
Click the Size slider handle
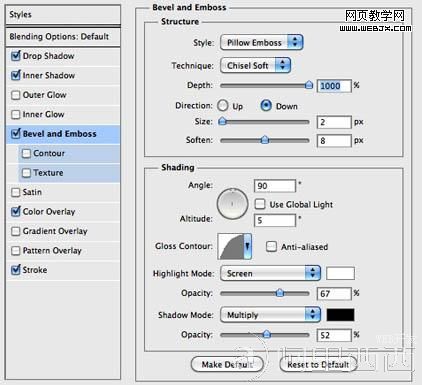[222, 121]
